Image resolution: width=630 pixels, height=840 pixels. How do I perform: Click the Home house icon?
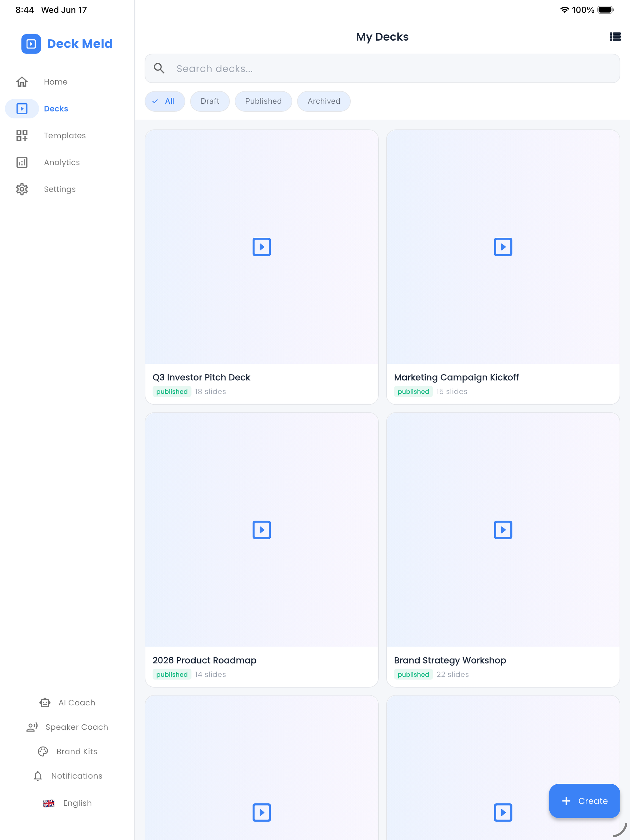click(x=22, y=82)
